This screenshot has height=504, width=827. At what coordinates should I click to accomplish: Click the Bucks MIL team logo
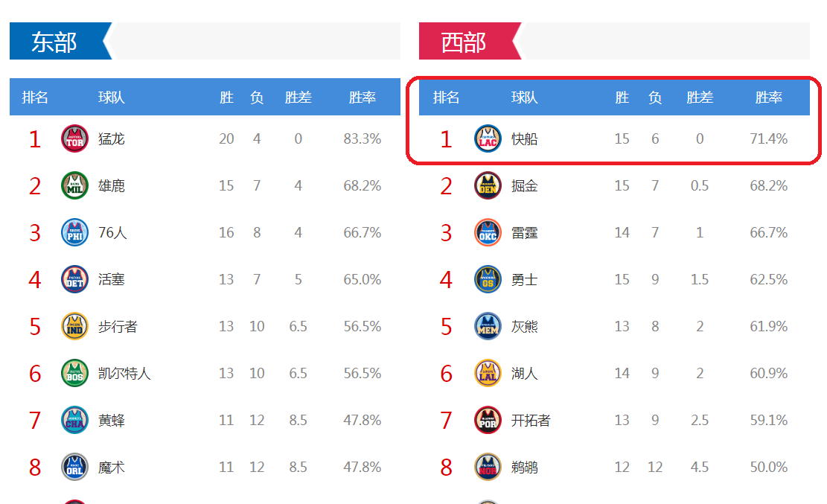74,186
